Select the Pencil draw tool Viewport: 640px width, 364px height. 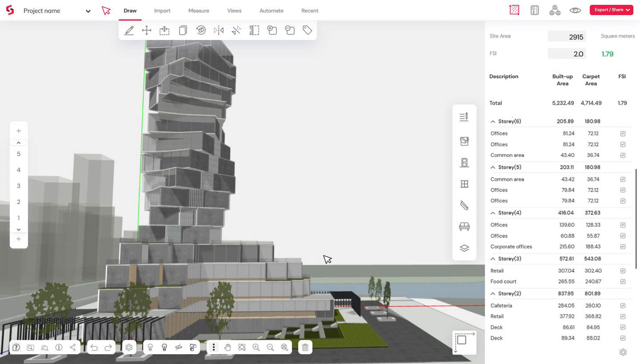point(129,30)
